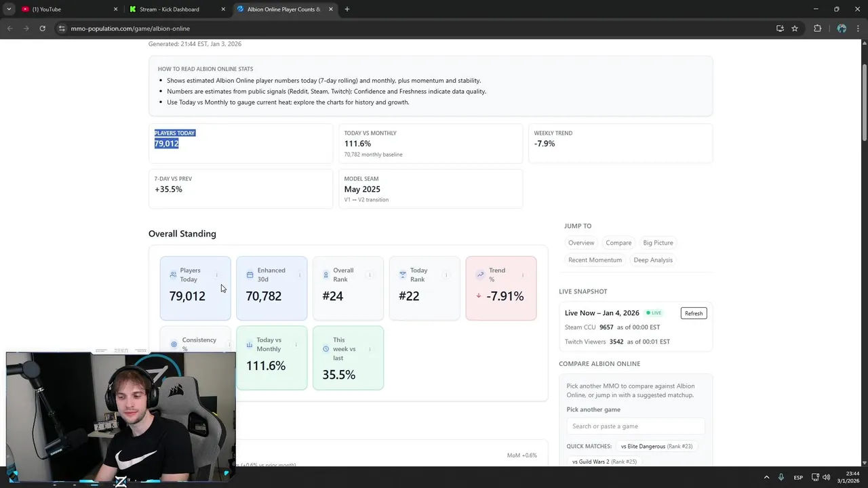868x488 pixels.
Task: Search or paste a game field
Action: coord(635,426)
